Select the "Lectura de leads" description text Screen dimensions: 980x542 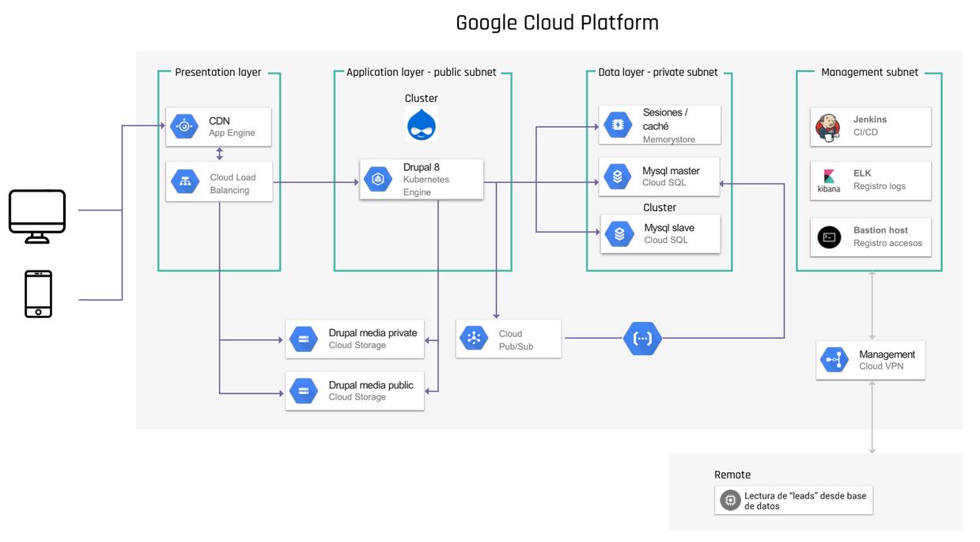[805, 501]
